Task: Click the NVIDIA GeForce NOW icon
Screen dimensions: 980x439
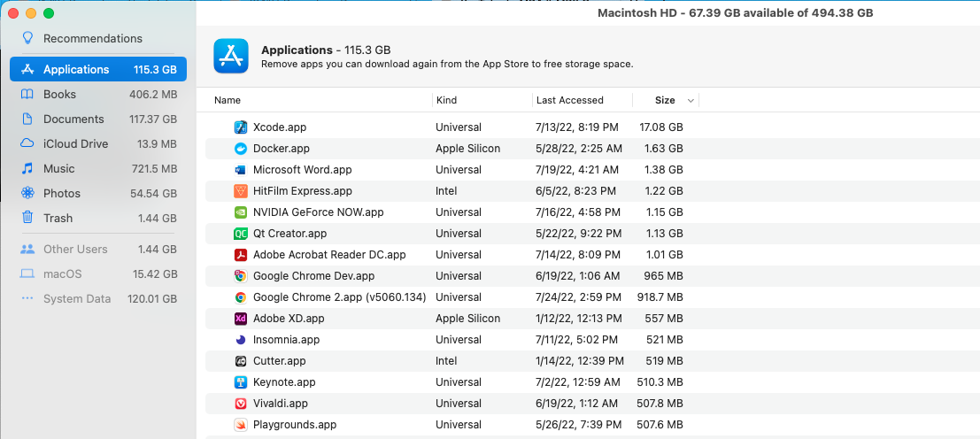Action: pyautogui.click(x=240, y=212)
